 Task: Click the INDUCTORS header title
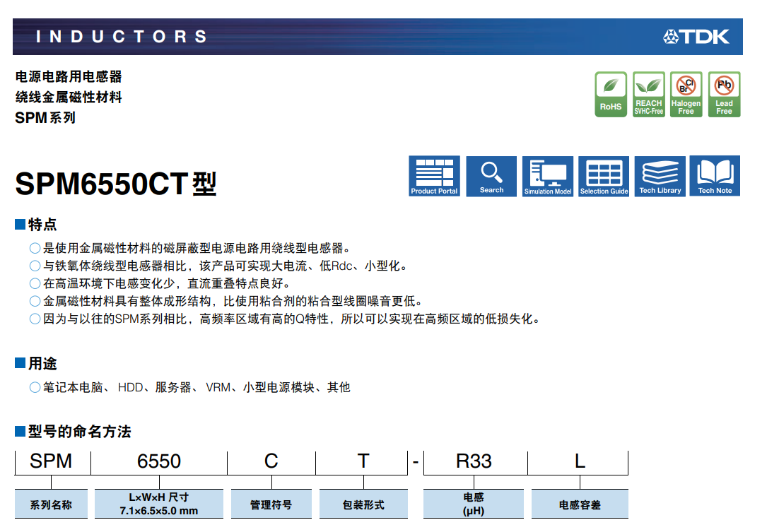coord(122,37)
